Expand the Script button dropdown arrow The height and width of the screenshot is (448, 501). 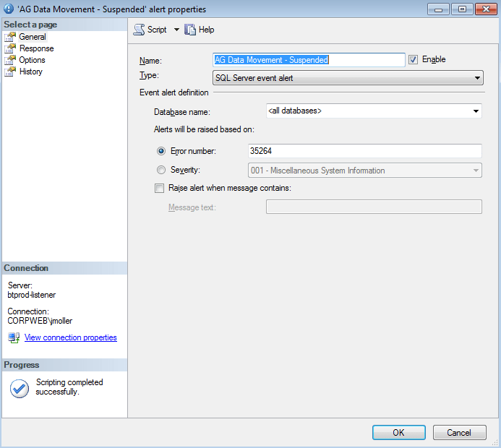[176, 30]
